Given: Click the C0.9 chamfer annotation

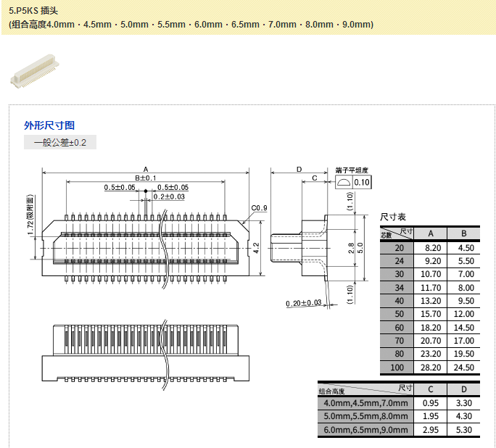Looking at the screenshot, I should [x=259, y=209].
